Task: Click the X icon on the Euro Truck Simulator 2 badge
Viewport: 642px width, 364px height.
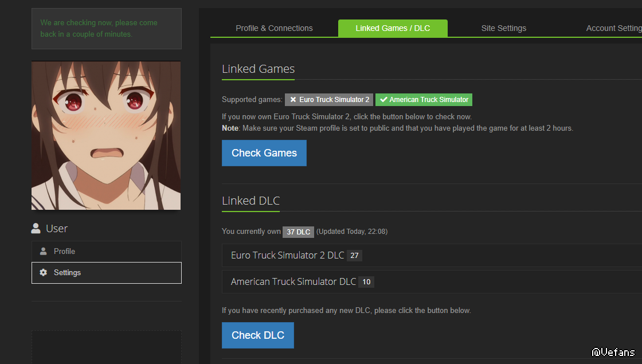Action: pos(293,100)
